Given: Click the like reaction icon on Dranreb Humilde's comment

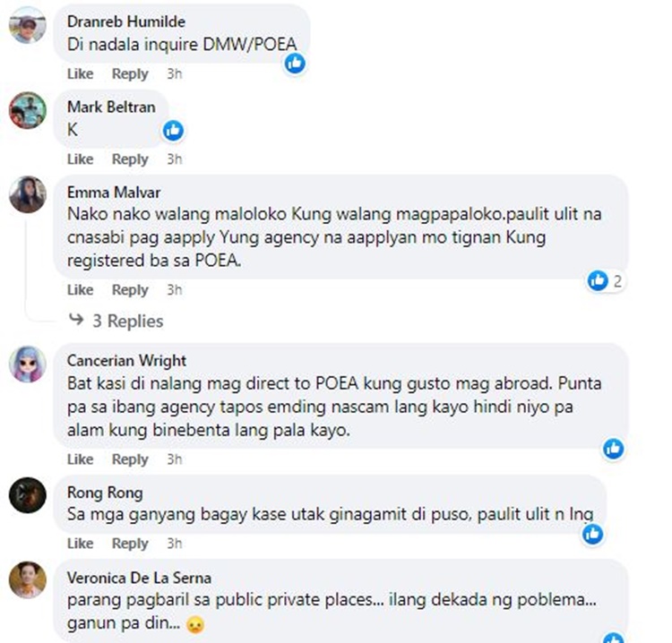Looking at the screenshot, I should click(295, 64).
